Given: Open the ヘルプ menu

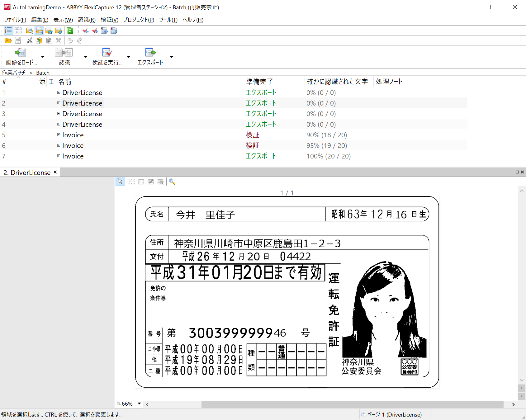Looking at the screenshot, I should (x=193, y=20).
